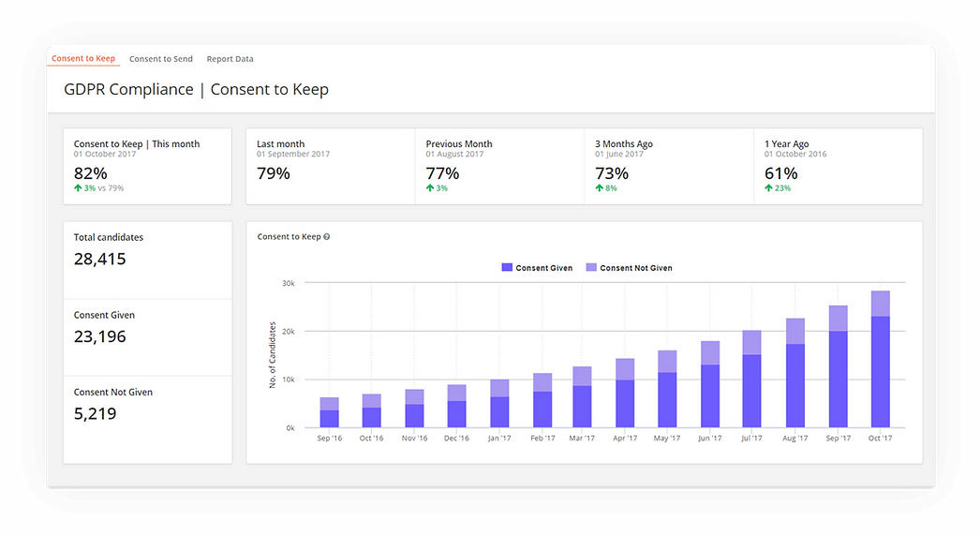Click the Oct '17 bar in the chart

coord(880,359)
